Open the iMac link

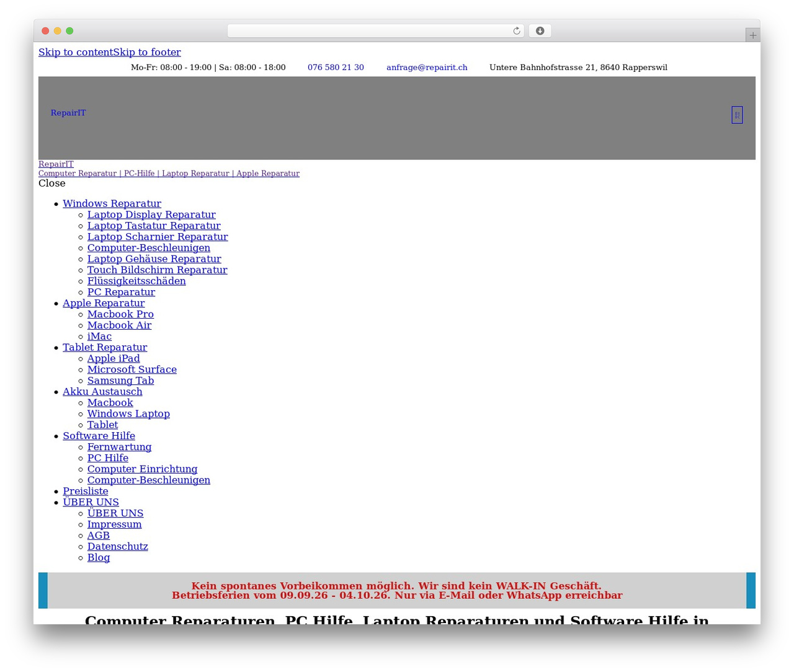click(x=99, y=337)
